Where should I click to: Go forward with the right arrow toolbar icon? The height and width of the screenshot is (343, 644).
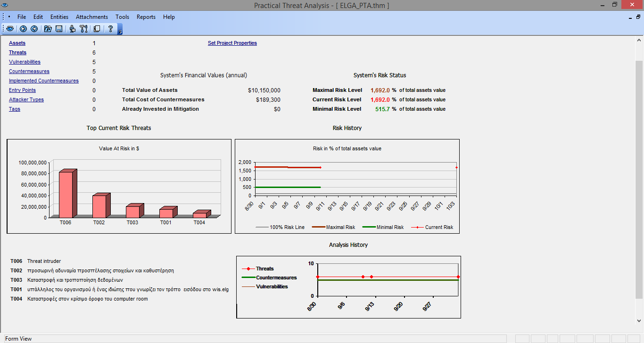pos(34,29)
